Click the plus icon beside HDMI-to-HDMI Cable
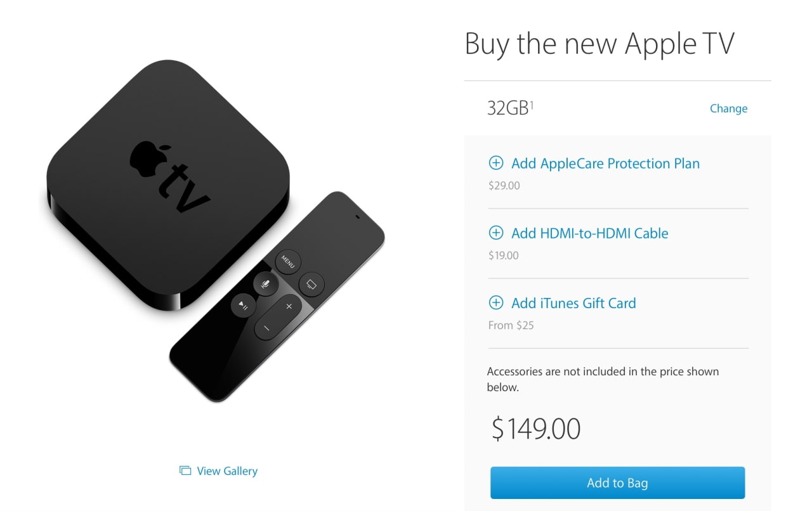 495,233
